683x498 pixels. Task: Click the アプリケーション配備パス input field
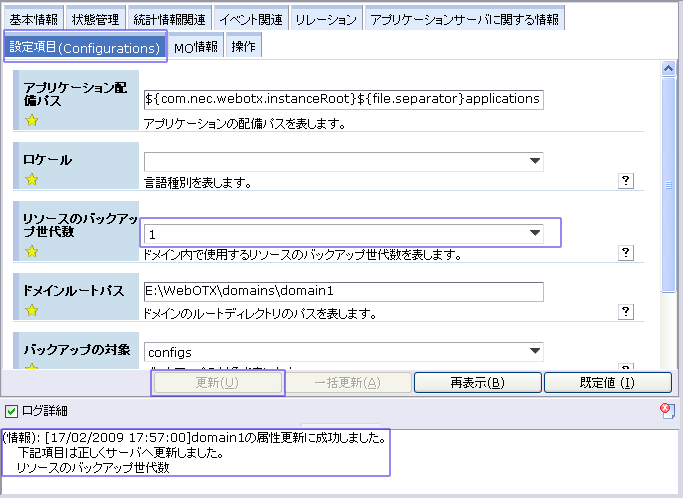[343, 99]
